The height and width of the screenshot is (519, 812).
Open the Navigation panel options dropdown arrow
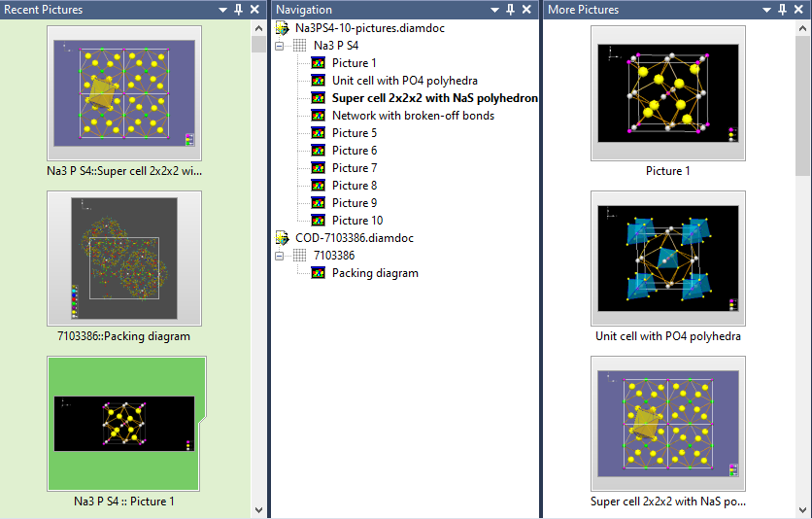click(494, 10)
